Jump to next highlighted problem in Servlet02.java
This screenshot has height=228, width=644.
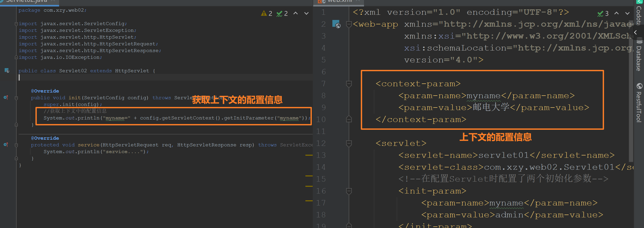(306, 13)
